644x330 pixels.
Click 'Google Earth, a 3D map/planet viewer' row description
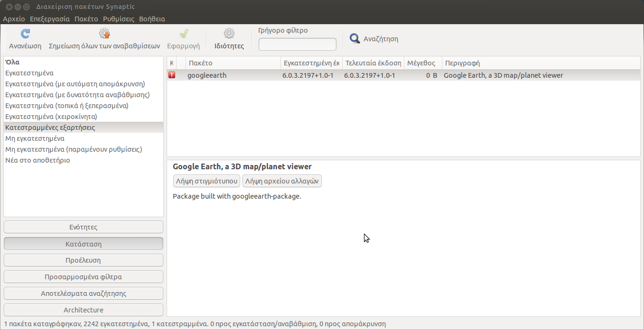tap(504, 75)
